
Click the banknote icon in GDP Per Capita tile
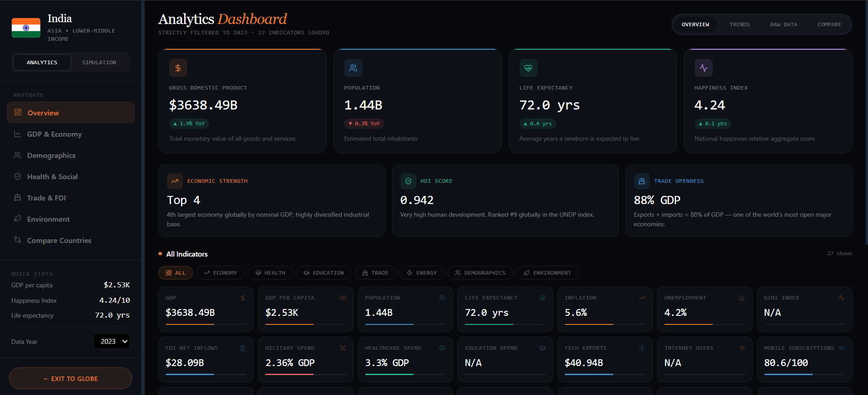point(343,298)
